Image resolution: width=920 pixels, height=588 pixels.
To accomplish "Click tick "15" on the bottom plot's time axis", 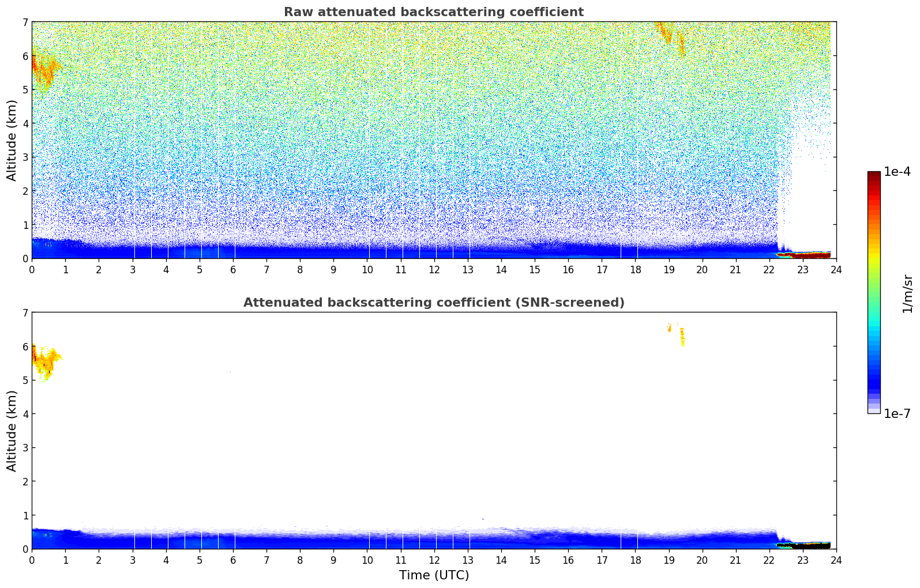I will [535, 560].
